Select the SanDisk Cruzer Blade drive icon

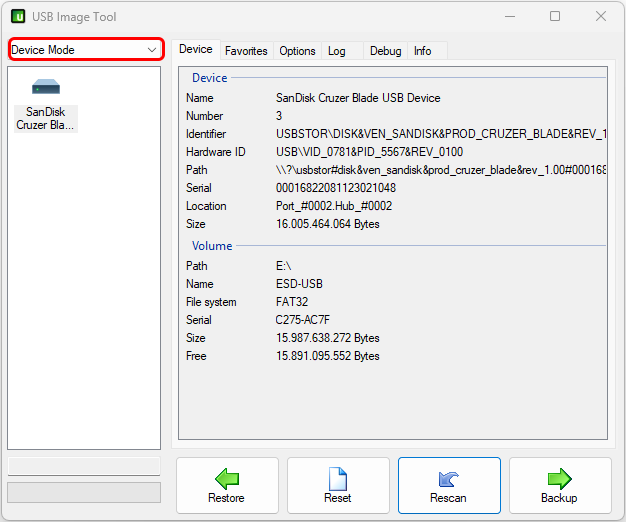[x=46, y=105]
